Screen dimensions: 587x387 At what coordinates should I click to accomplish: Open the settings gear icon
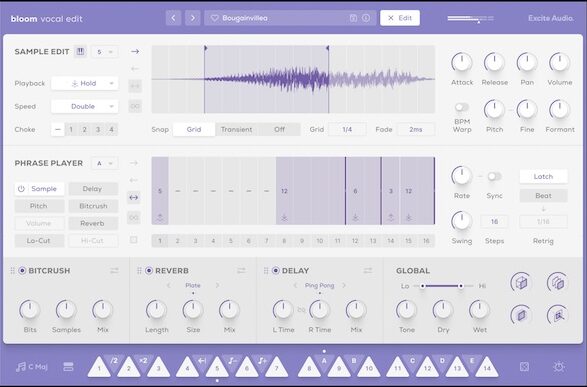click(559, 366)
